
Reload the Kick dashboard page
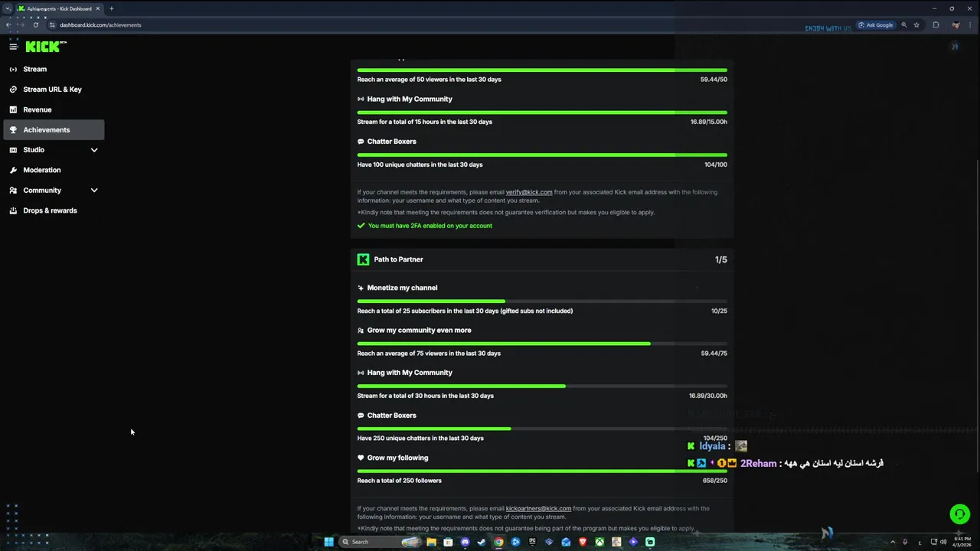36,25
